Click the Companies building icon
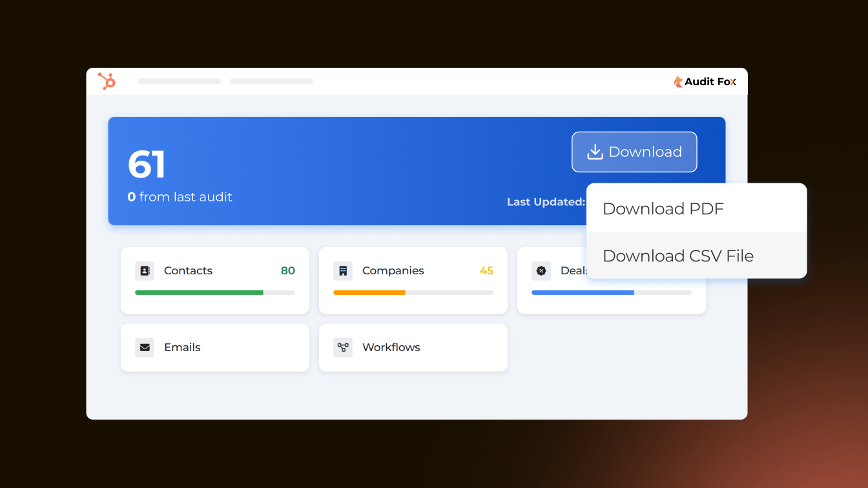This screenshot has height=488, width=868. 343,270
